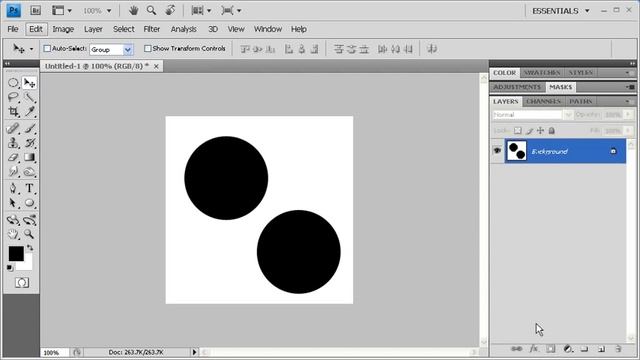
Task: Close the Untitled-1 document tab
Action: click(156, 66)
